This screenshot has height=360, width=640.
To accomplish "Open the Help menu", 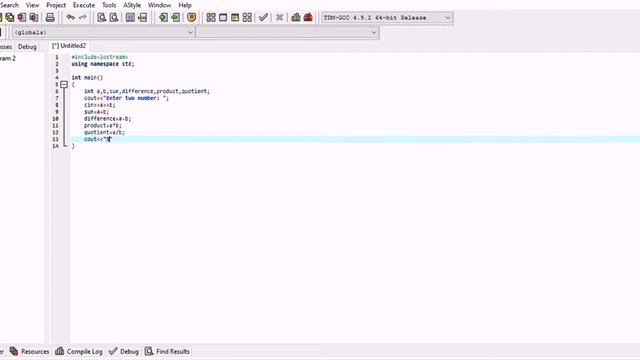I will (x=185, y=5).
